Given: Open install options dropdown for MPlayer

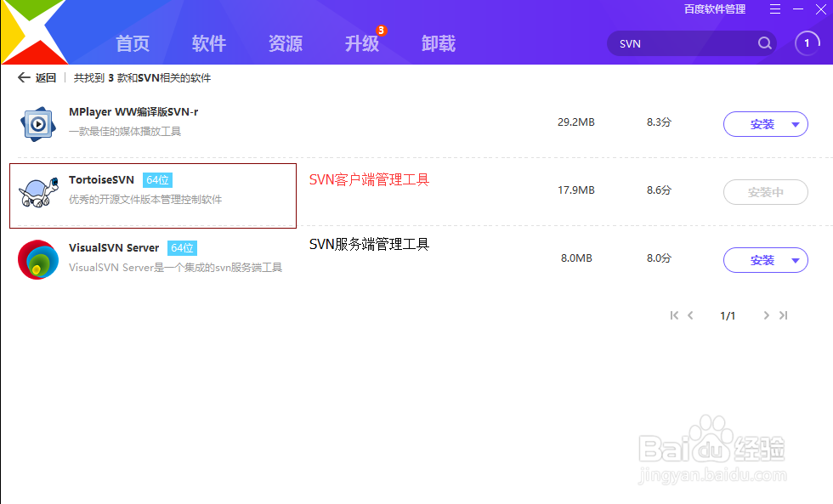Looking at the screenshot, I should pyautogui.click(x=796, y=125).
